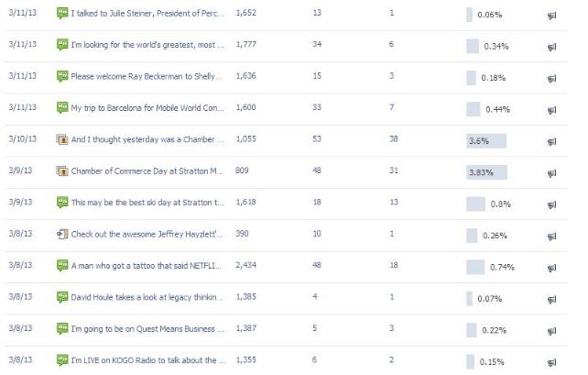The image size is (588, 375).
Task: Click the 3.83% virality bar
Action: pos(485,171)
